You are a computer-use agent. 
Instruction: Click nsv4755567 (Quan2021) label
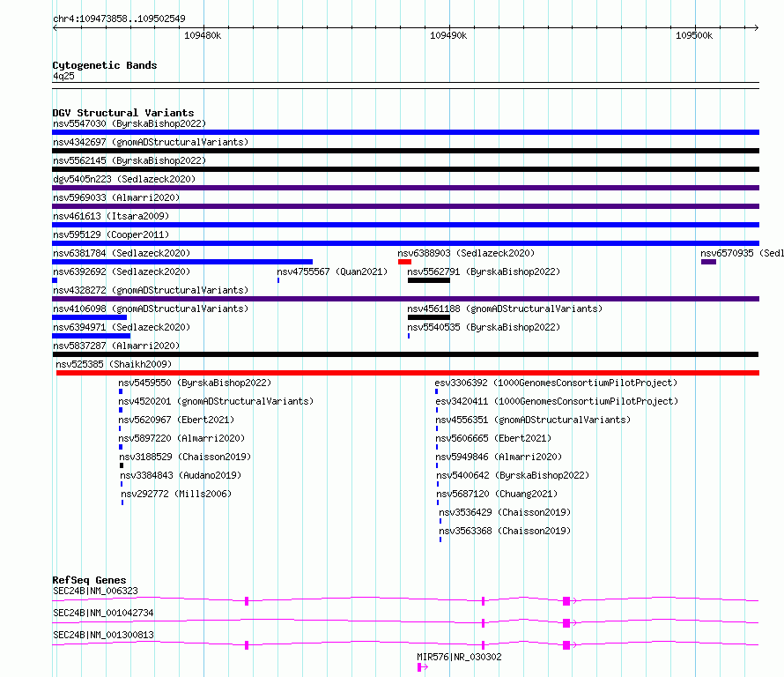(332, 272)
